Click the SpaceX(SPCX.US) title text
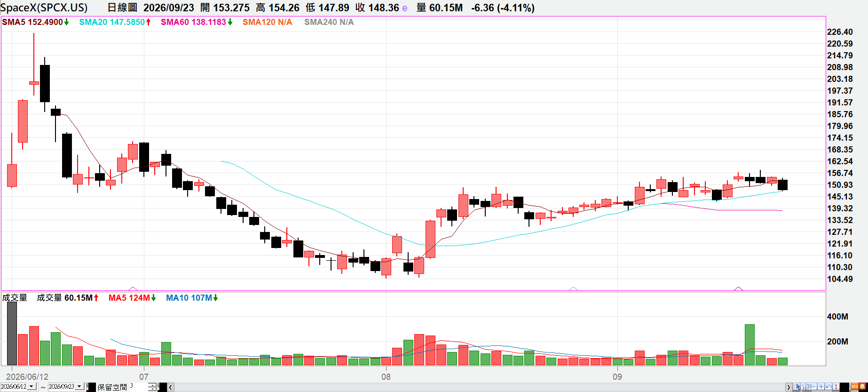The image size is (868, 392). [45, 8]
